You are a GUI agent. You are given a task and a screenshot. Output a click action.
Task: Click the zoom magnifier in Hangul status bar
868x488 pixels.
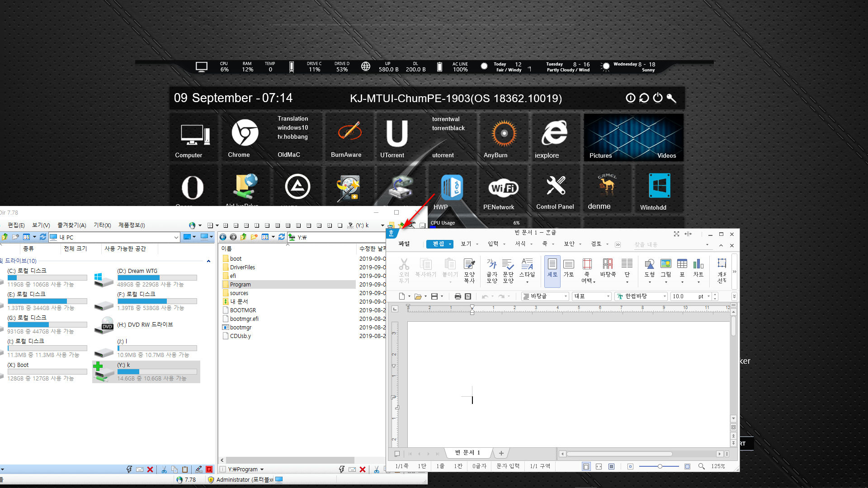(701, 466)
